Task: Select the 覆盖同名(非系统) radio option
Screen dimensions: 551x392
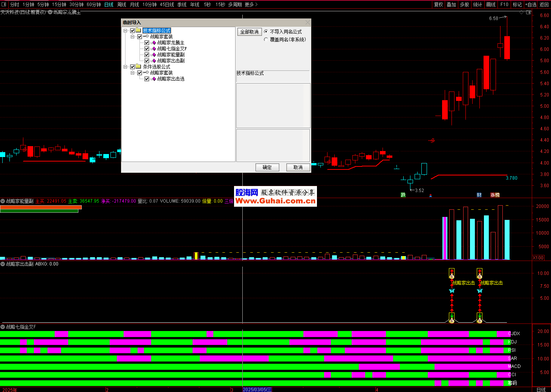Action: click(266, 39)
